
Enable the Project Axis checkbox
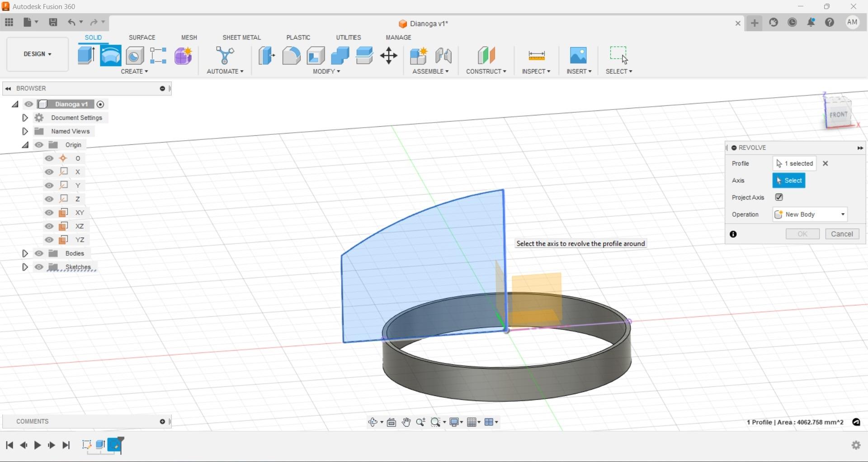[779, 197]
